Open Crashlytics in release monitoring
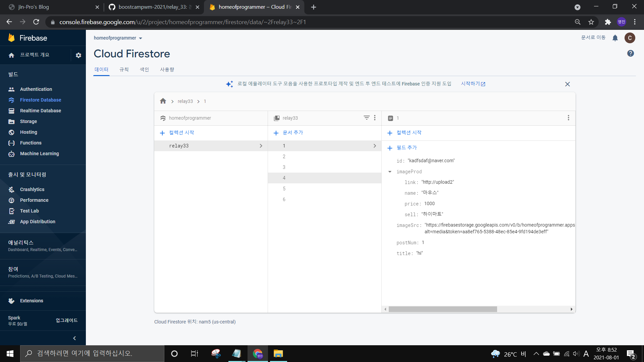The width and height of the screenshot is (644, 362). point(32,189)
